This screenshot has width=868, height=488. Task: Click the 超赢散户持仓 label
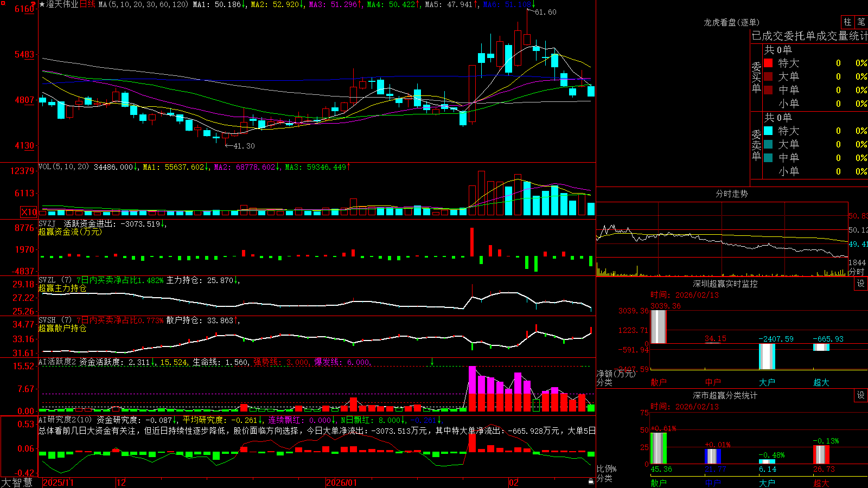pos(62,328)
